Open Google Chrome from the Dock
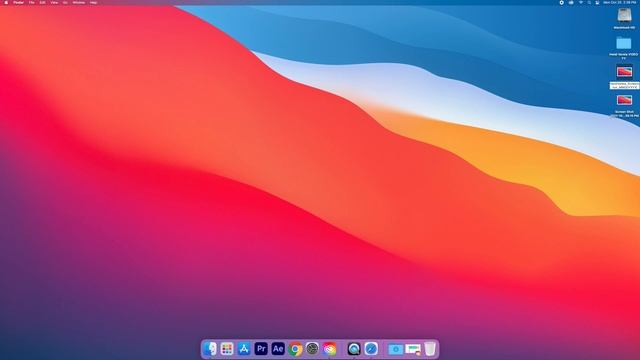 tap(295, 349)
